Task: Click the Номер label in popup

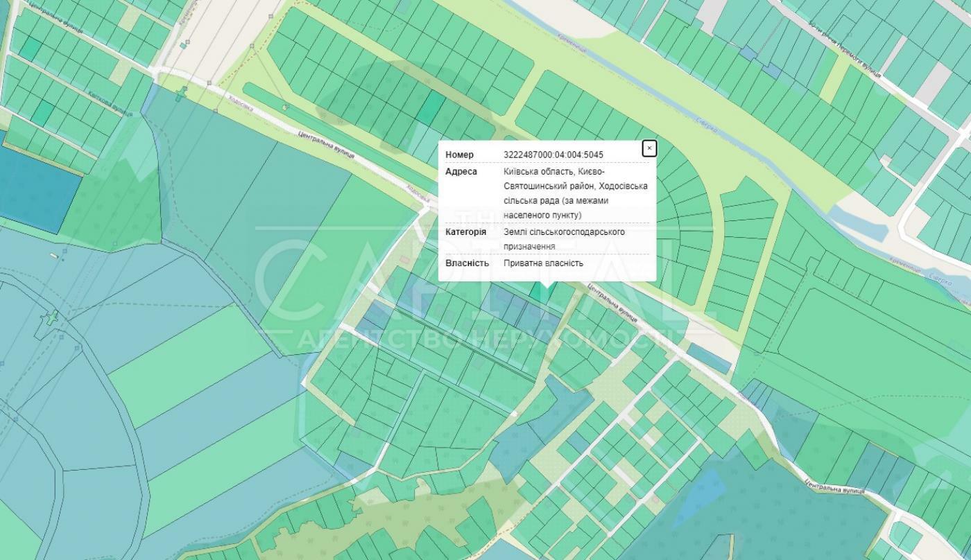Action: [459, 155]
